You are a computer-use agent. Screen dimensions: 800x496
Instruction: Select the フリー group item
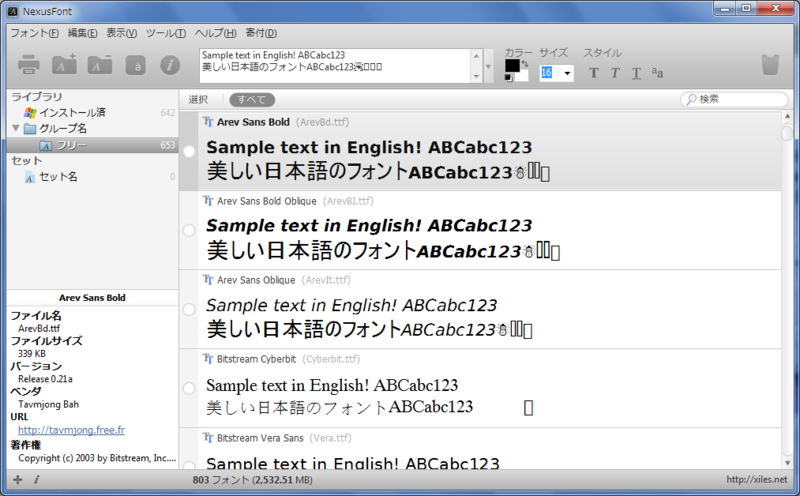click(92, 145)
